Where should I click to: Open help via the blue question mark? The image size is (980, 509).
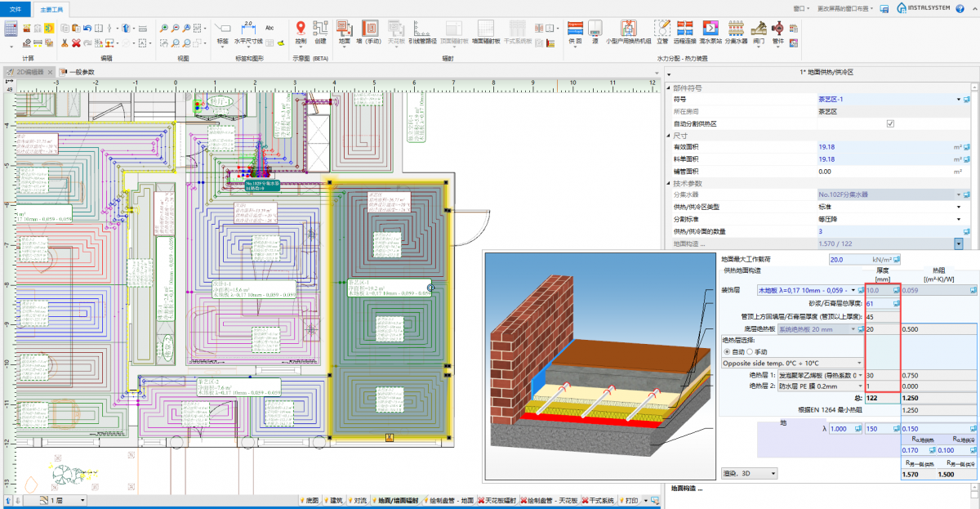pyautogui.click(x=960, y=7)
